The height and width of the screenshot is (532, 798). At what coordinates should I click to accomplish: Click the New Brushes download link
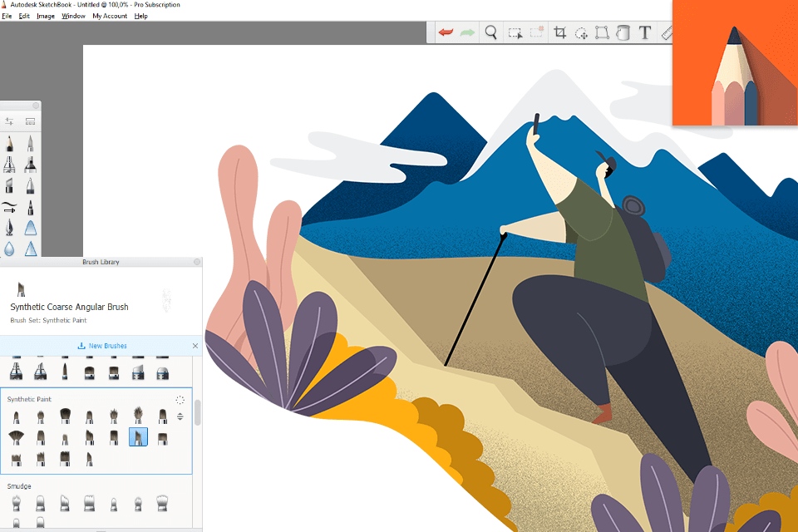click(102, 346)
